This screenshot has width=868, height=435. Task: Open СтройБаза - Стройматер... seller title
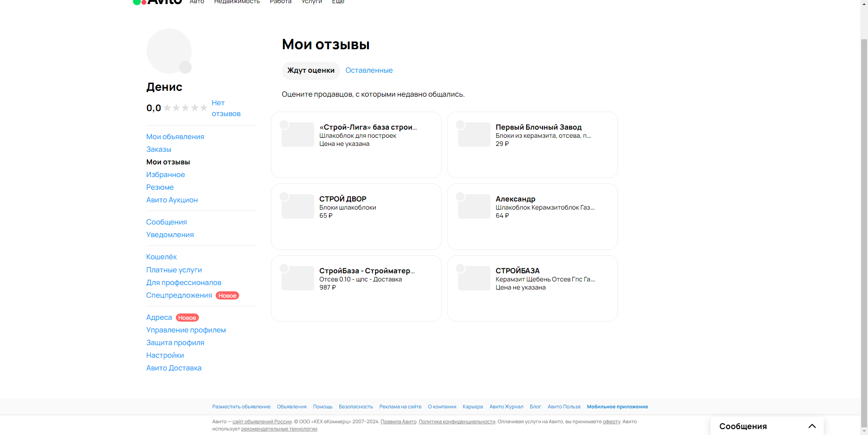click(x=367, y=271)
